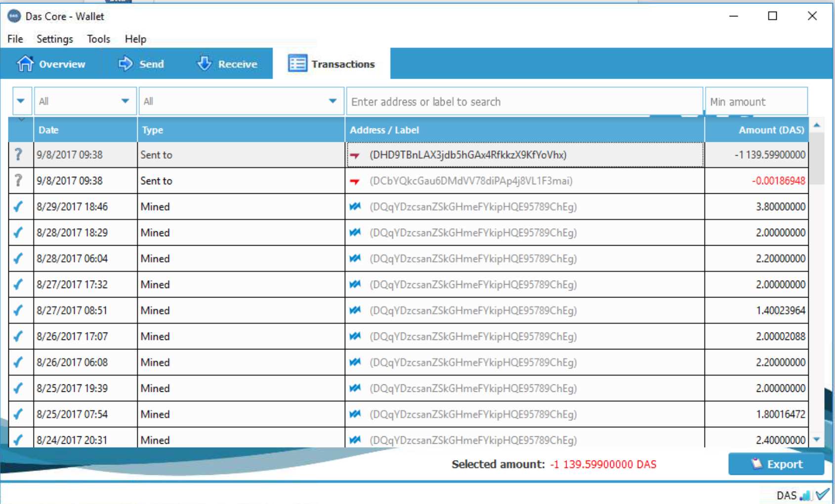Click the network connection bars icon
Viewport: 835px width, 504px height.
coord(806,495)
